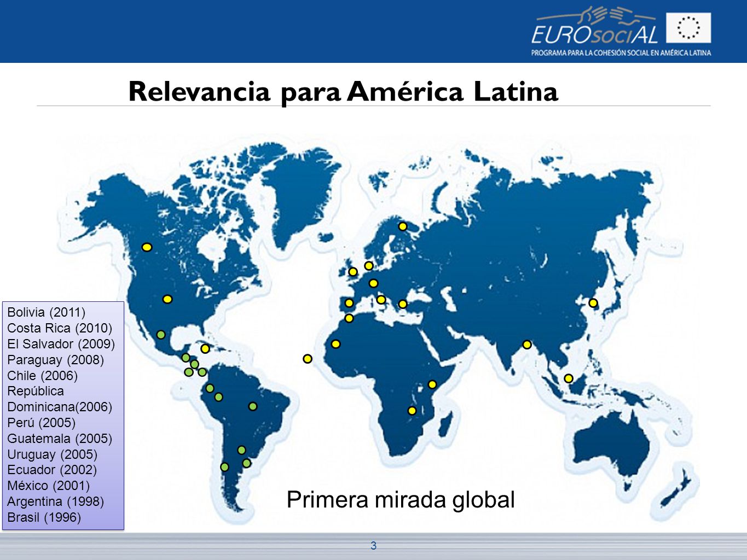The image size is (747, 560).
Task: Select the 'Paraguay (2008)' list entry
Action: click(56, 360)
